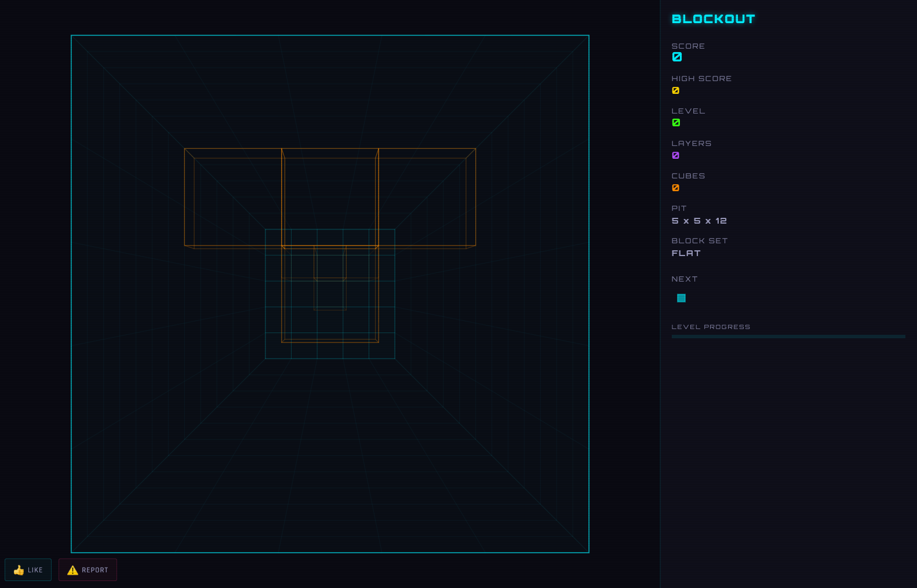Click the purple Layers value
The image size is (917, 588).
pos(675,155)
